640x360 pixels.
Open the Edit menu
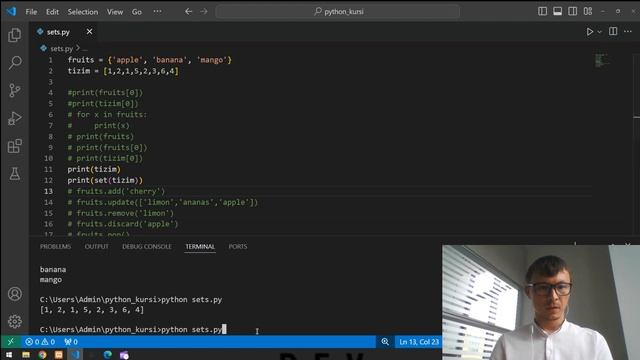point(52,12)
